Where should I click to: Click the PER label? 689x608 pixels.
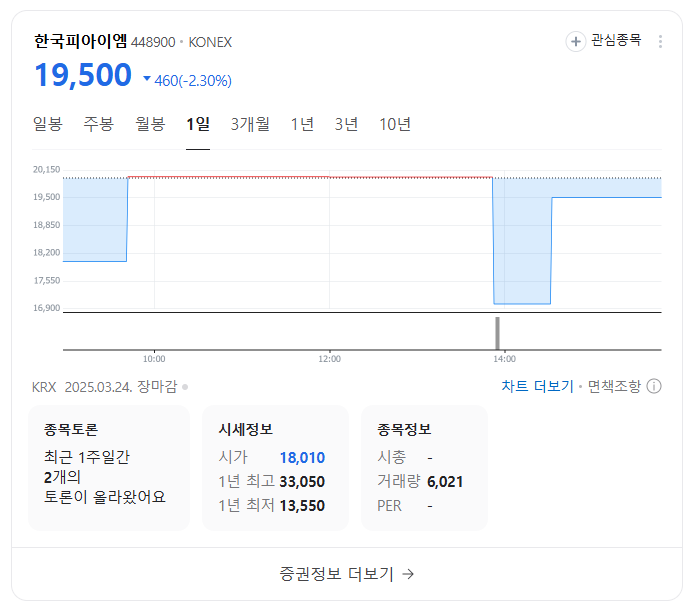tap(389, 506)
